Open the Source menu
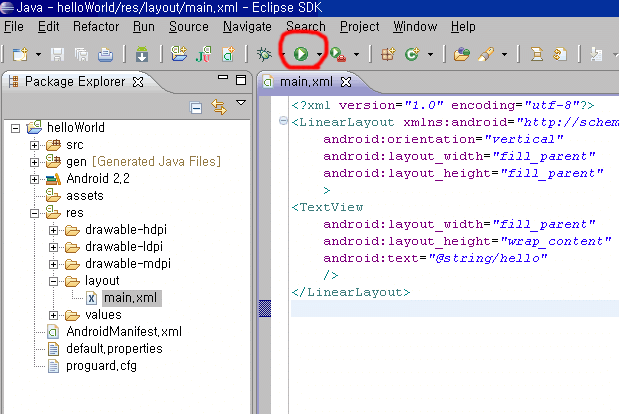 click(189, 26)
